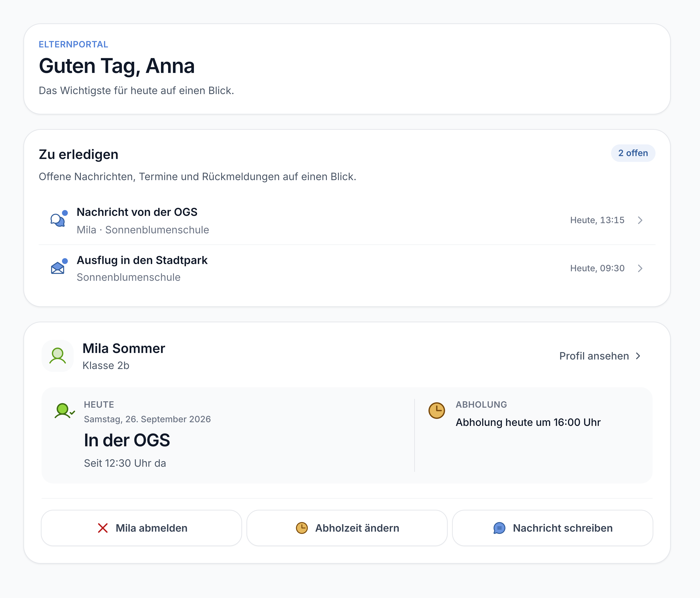Open 'Ausflug in den Stadtpark' item title
The width and height of the screenshot is (700, 598).
(142, 260)
